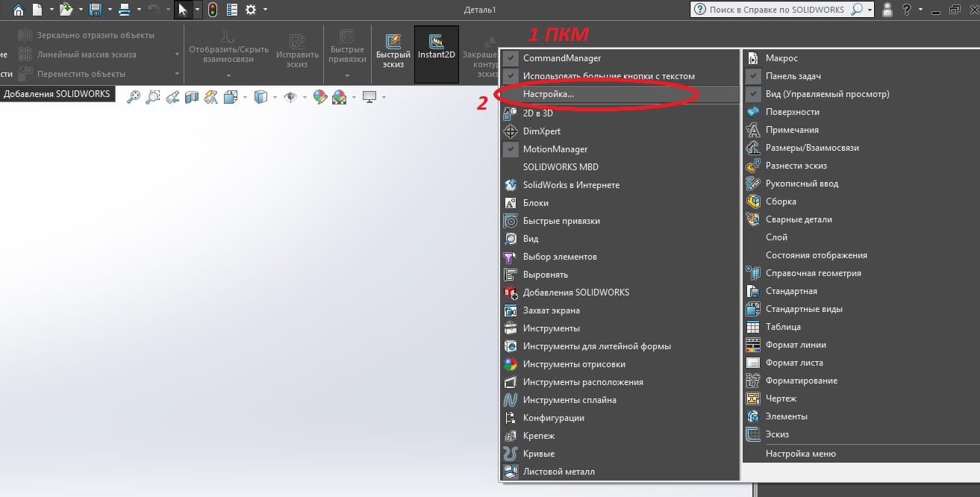Click the Dynamic Annotation Views icon
The image size is (980, 497).
tap(211, 96)
